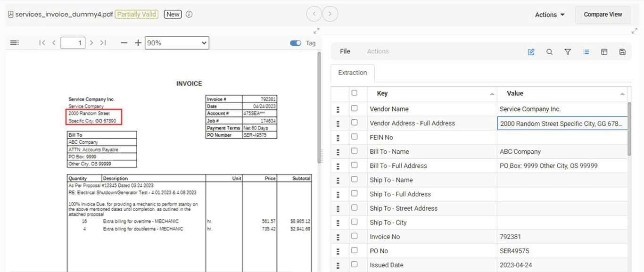Click the 2023-04-24 issued date value
This screenshot has height=272, width=644.
[516, 265]
